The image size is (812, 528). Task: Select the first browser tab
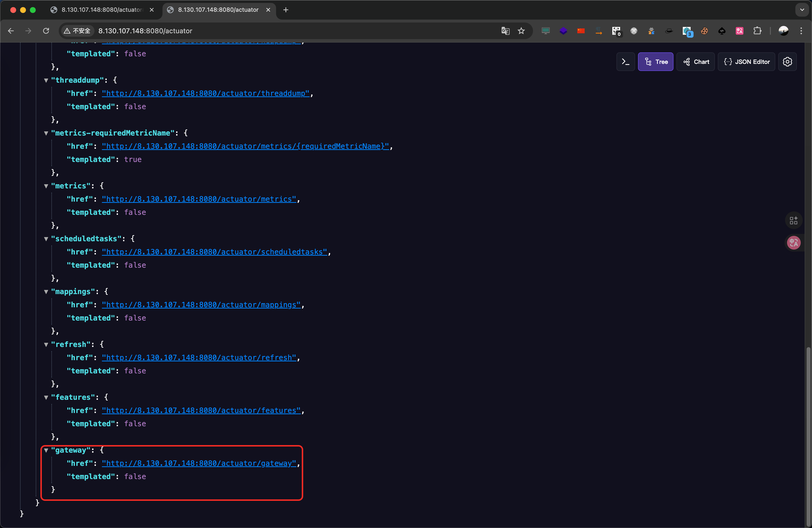[x=101, y=10]
